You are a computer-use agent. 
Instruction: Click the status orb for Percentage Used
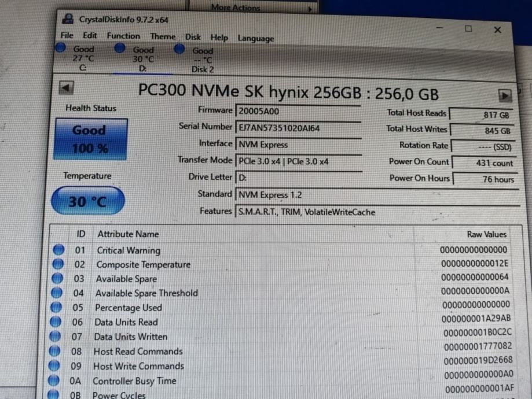(56, 307)
